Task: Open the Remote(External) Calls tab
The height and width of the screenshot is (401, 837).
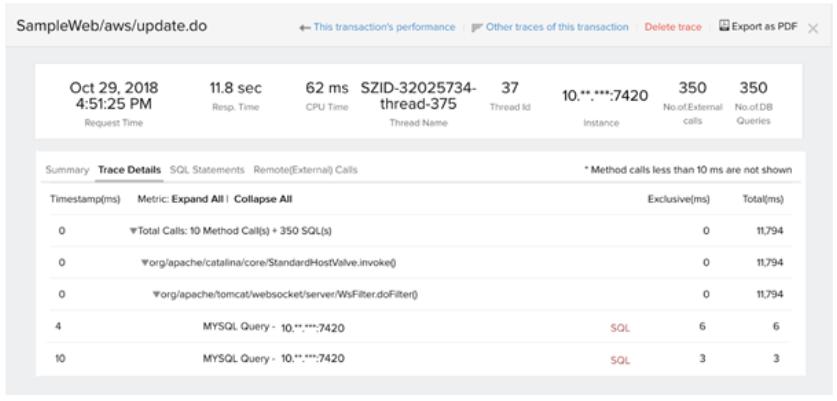Action: click(305, 170)
